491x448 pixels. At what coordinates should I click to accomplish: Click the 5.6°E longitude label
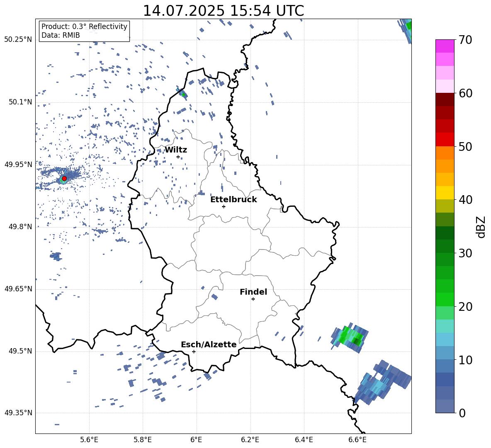coord(89,440)
